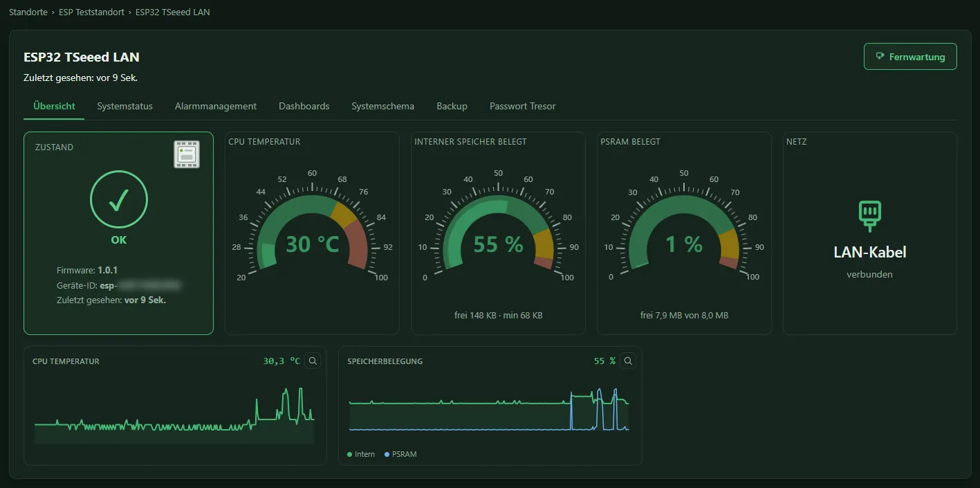Open the Systemschema tab

point(383,106)
